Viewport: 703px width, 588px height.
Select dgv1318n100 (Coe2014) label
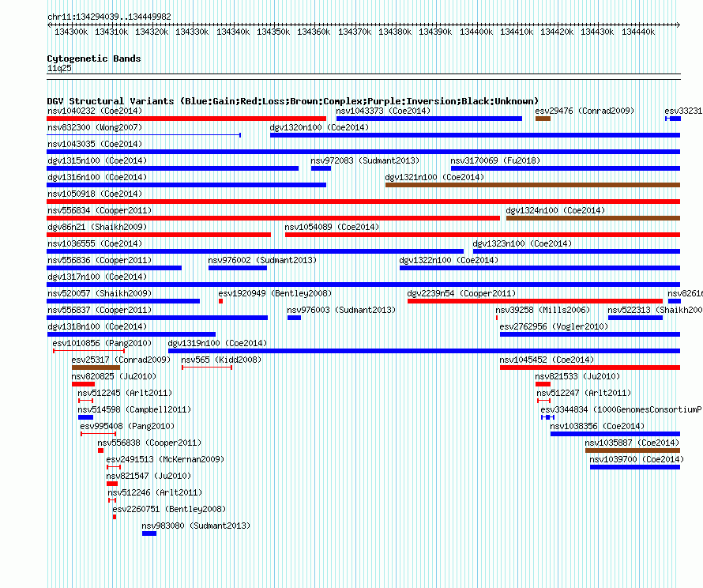click(x=97, y=326)
